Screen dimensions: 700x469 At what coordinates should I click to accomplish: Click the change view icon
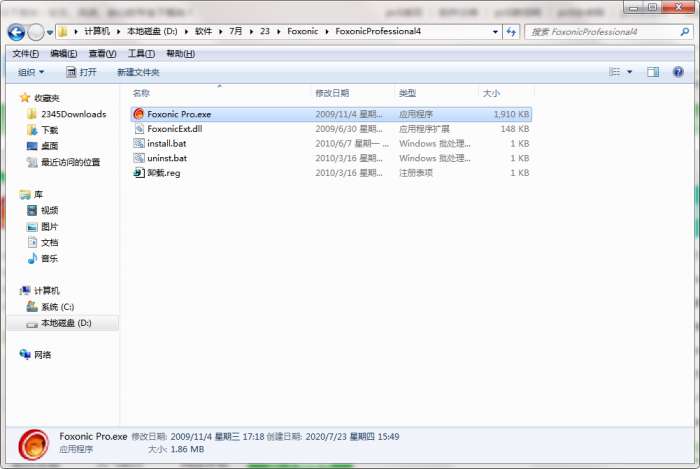(x=615, y=72)
